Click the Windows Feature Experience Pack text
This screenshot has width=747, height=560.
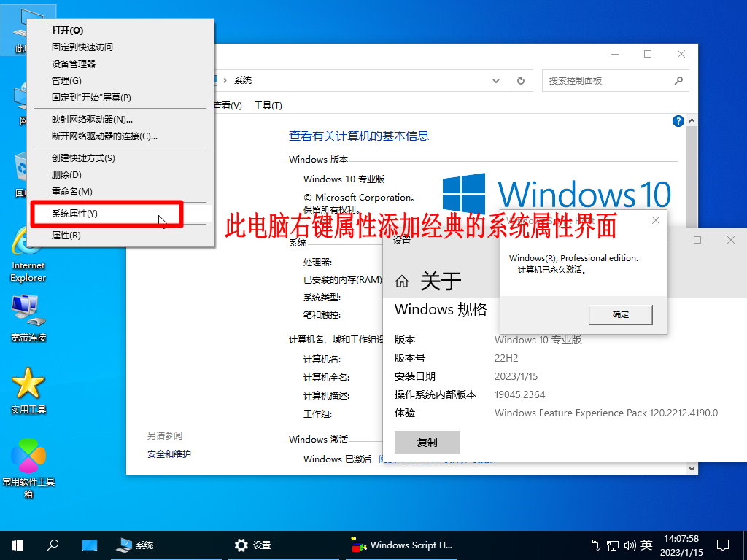[x=606, y=413]
